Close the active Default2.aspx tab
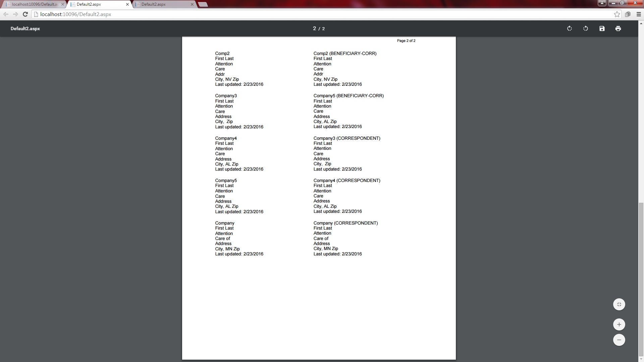The height and width of the screenshot is (362, 644). tap(127, 4)
